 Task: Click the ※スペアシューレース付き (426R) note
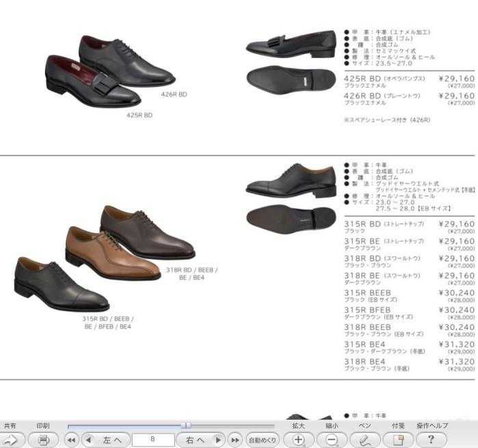click(387, 120)
